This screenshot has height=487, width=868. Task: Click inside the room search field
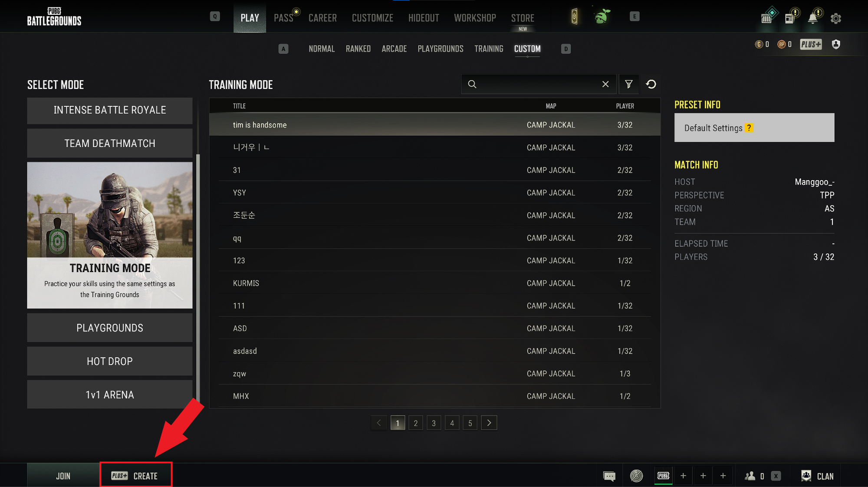538,84
